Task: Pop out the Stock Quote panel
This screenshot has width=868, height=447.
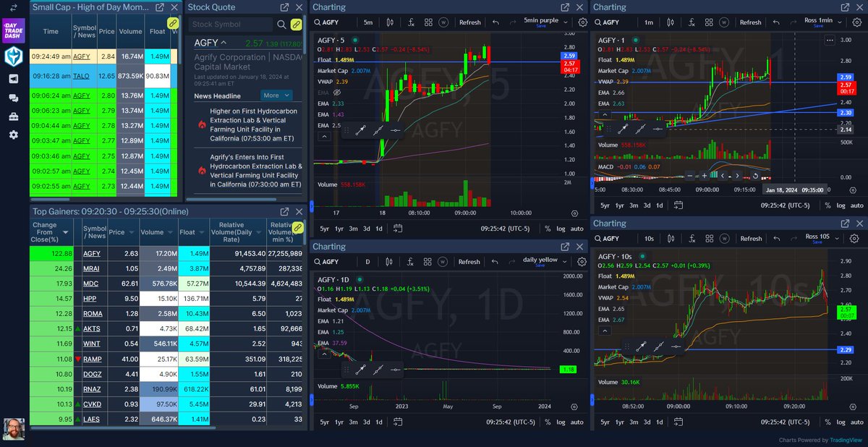Action: [285, 7]
